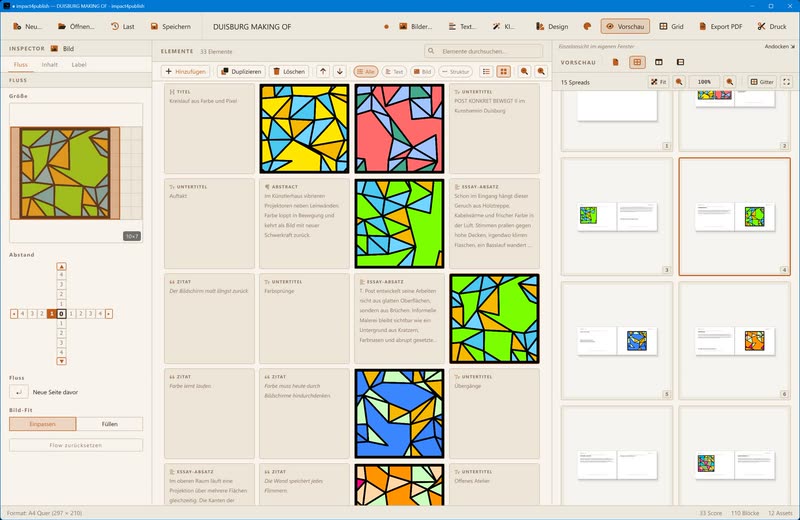800x520 pixels.
Task: Select the two-column preview mode icon
Action: coord(659,62)
